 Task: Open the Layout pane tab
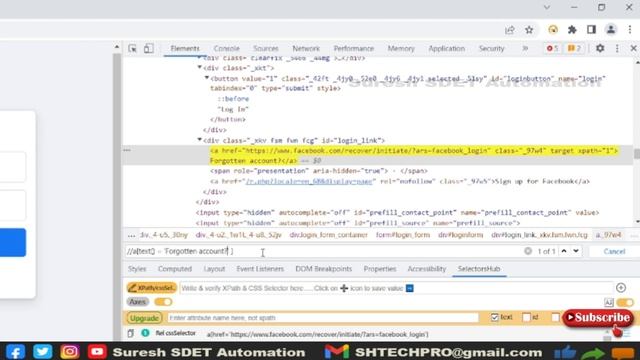214,269
